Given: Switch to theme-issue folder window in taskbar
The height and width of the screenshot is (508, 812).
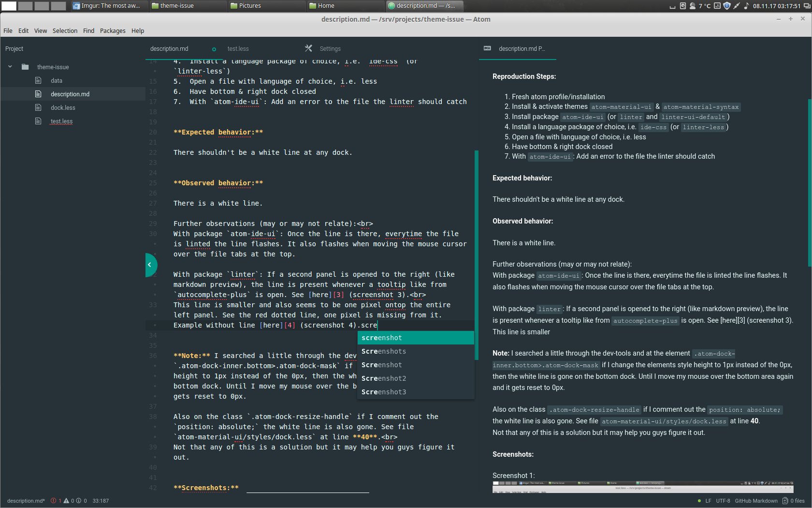Looking at the screenshot, I should (188, 6).
